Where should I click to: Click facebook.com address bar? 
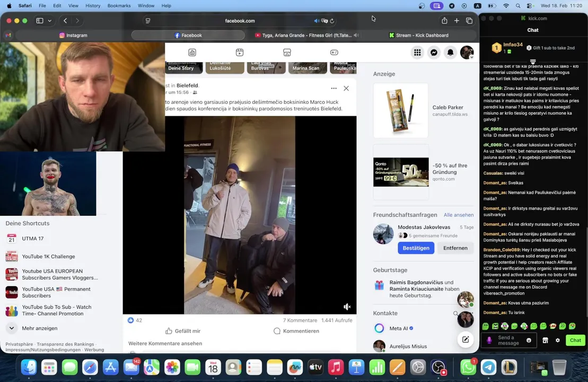tap(240, 21)
